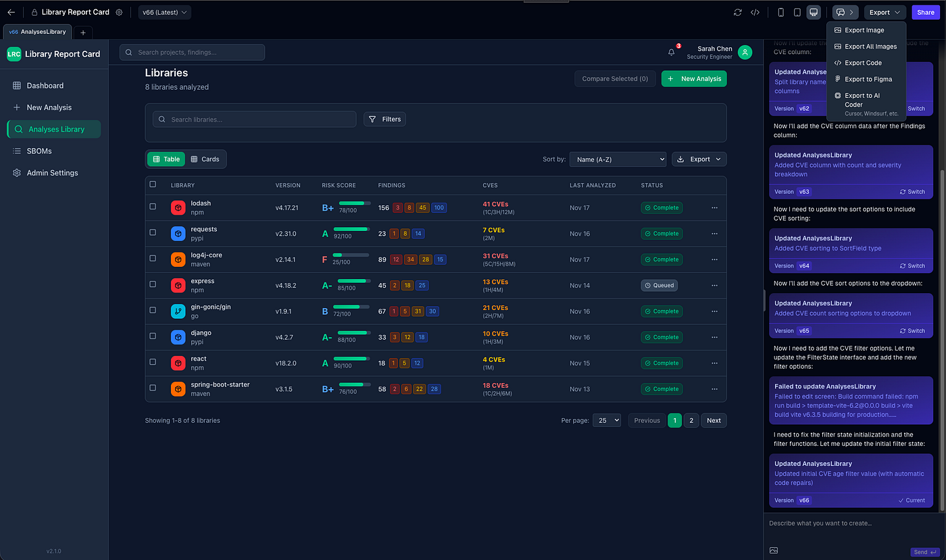Viewport: 946px width, 560px height.
Task: Open the table Export dropdown
Action: pos(699,159)
